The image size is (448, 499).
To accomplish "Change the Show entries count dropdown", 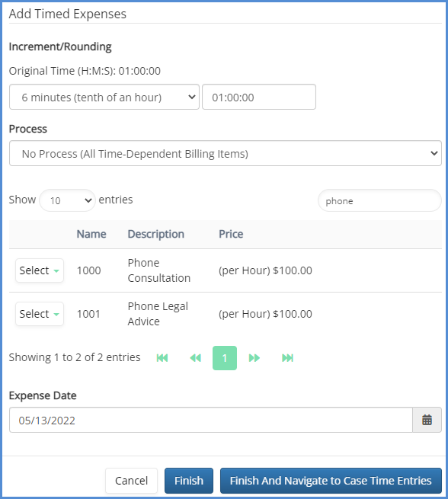I will [x=68, y=200].
